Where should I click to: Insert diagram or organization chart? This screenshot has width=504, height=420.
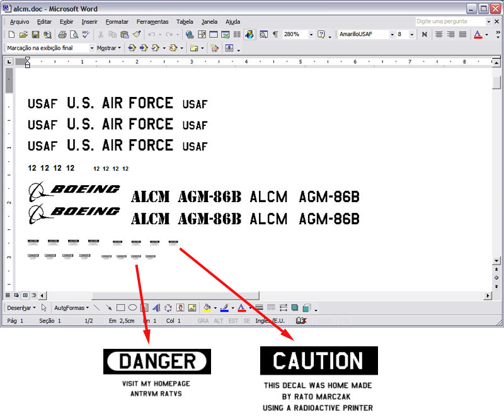tap(168, 308)
